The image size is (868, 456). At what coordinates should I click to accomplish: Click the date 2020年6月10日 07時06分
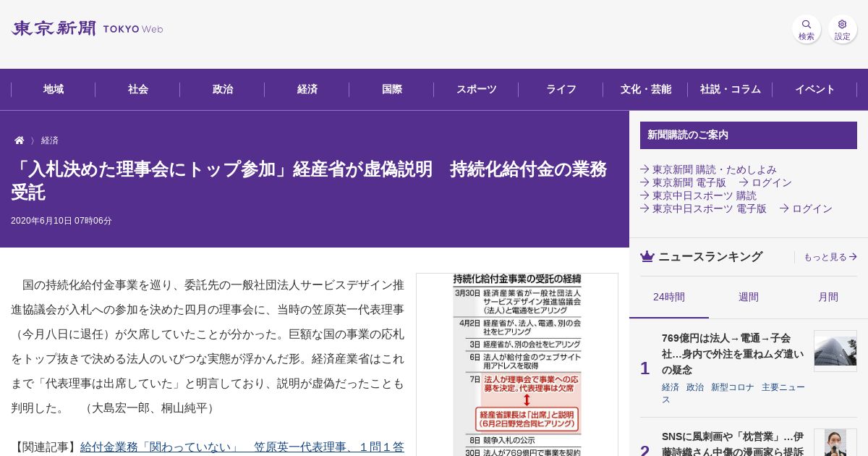point(61,221)
